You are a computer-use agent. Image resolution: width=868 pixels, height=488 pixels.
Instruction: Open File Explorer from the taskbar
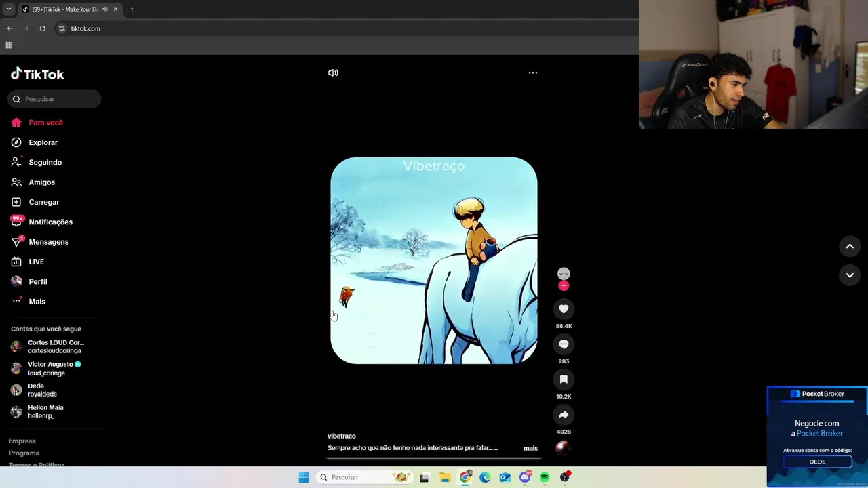[445, 477]
